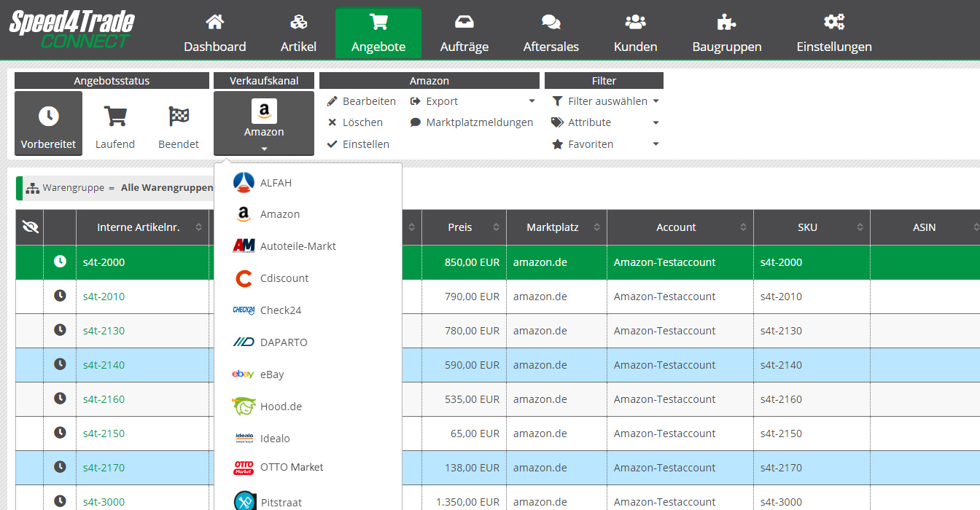This screenshot has width=980, height=510.
Task: Open Filter auswählen dropdown
Action: (x=605, y=101)
